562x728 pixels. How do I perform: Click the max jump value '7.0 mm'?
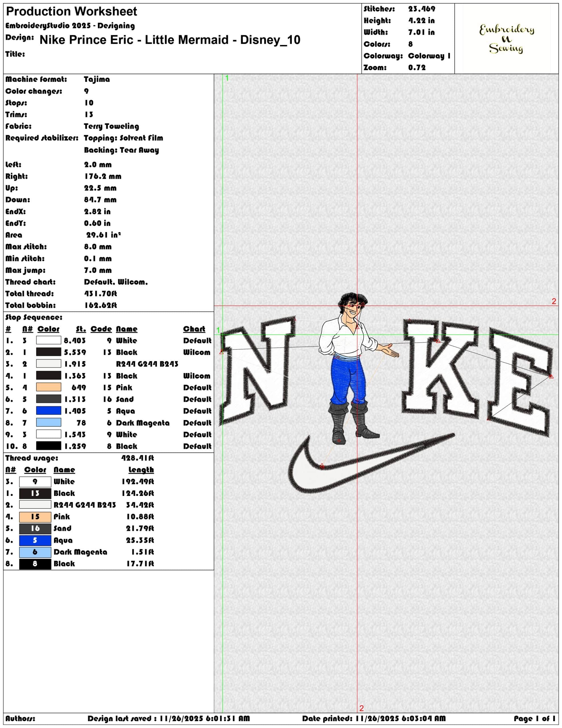(98, 270)
